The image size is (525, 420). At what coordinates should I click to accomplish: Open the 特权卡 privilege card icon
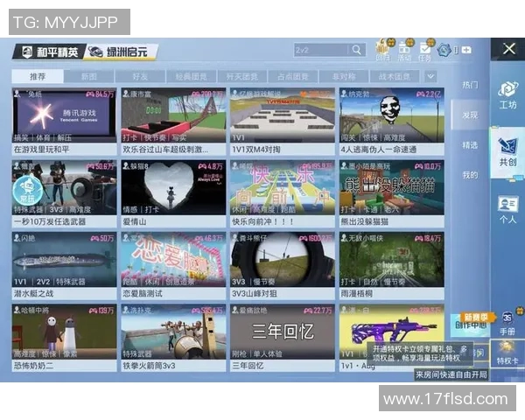pos(507,353)
